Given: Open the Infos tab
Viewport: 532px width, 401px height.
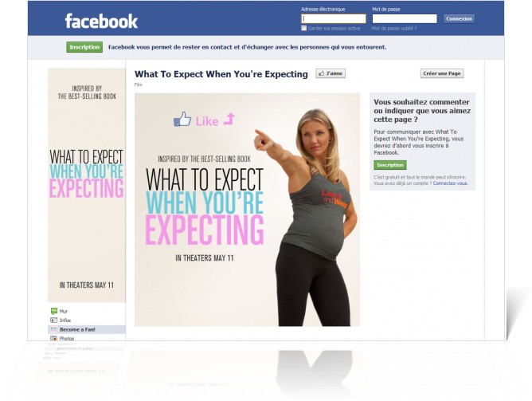Looking at the screenshot, I should [x=87, y=320].
